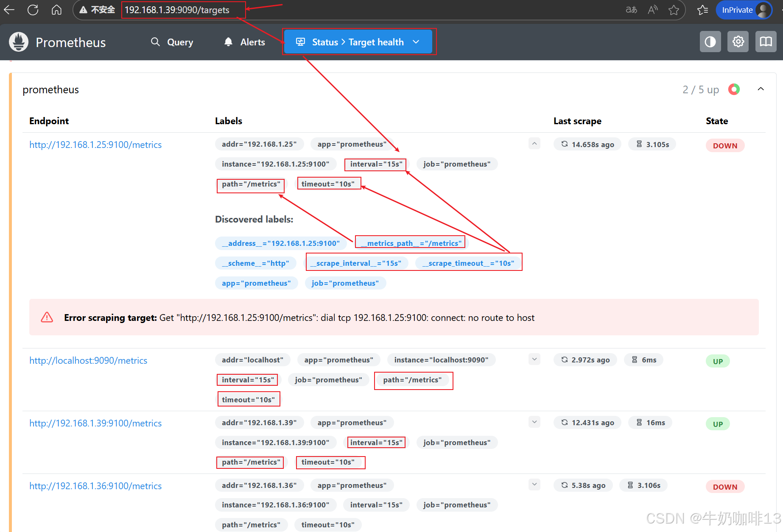Activate the read aloud icon
The image size is (783, 532).
(653, 10)
